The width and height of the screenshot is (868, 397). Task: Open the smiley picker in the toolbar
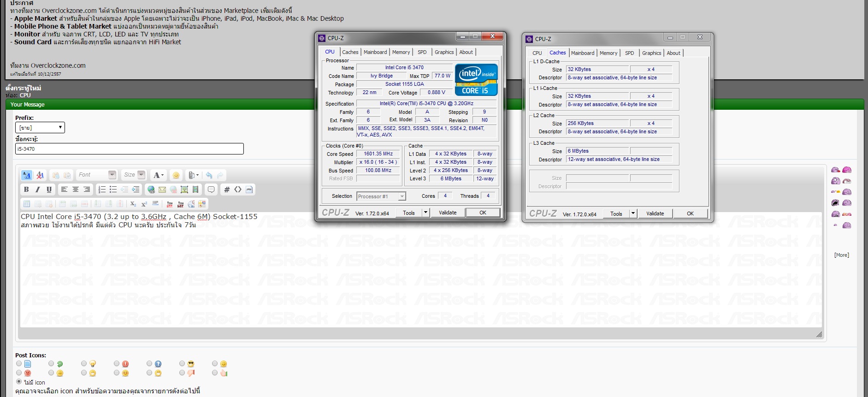coord(176,175)
